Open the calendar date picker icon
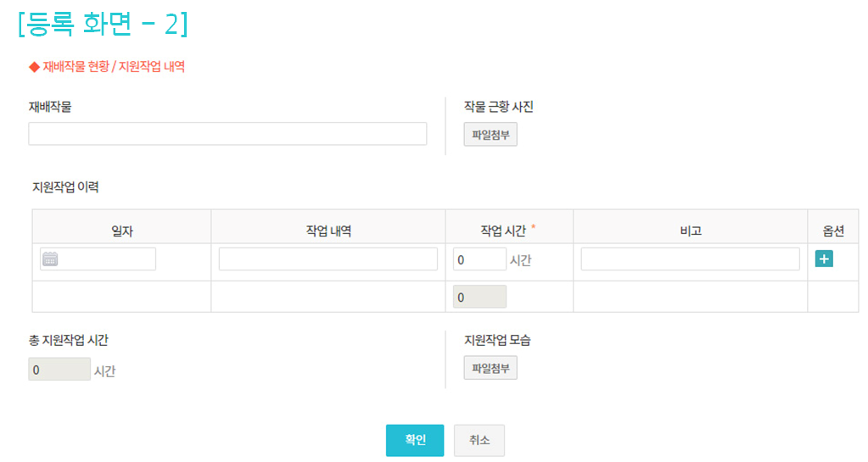Screen dimensions: 868x462 pyautogui.click(x=50, y=259)
